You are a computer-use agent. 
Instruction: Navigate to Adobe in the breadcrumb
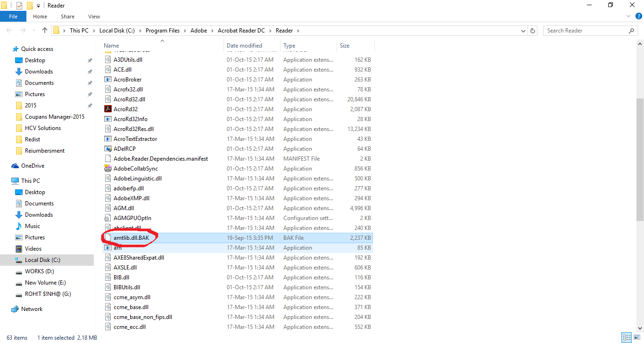click(199, 31)
